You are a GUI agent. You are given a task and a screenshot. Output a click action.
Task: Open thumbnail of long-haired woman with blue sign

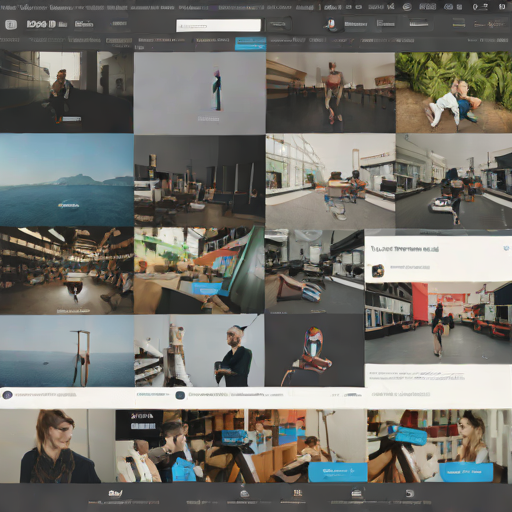pos(439,446)
